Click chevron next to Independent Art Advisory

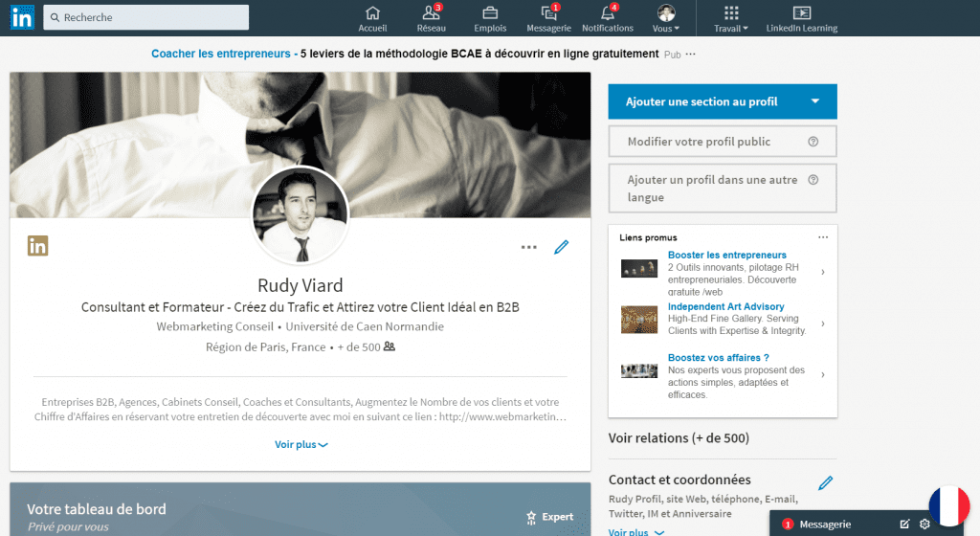[x=823, y=324]
